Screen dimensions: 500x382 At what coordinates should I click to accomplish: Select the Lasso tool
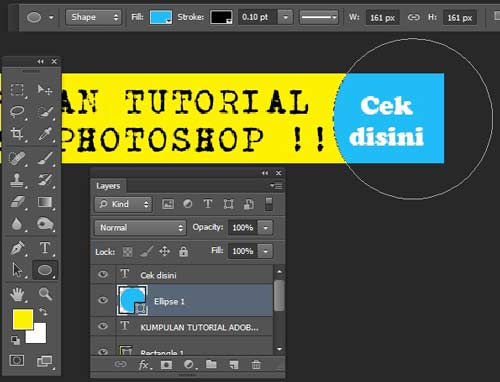tap(17, 112)
